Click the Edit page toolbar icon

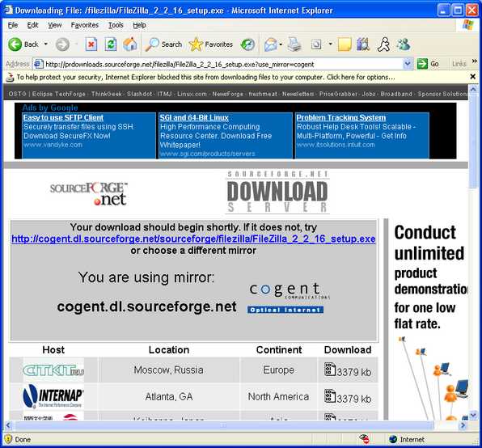pos(316,44)
